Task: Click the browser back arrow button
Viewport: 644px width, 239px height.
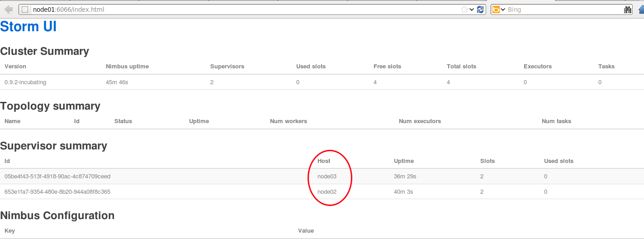Action: point(9,9)
